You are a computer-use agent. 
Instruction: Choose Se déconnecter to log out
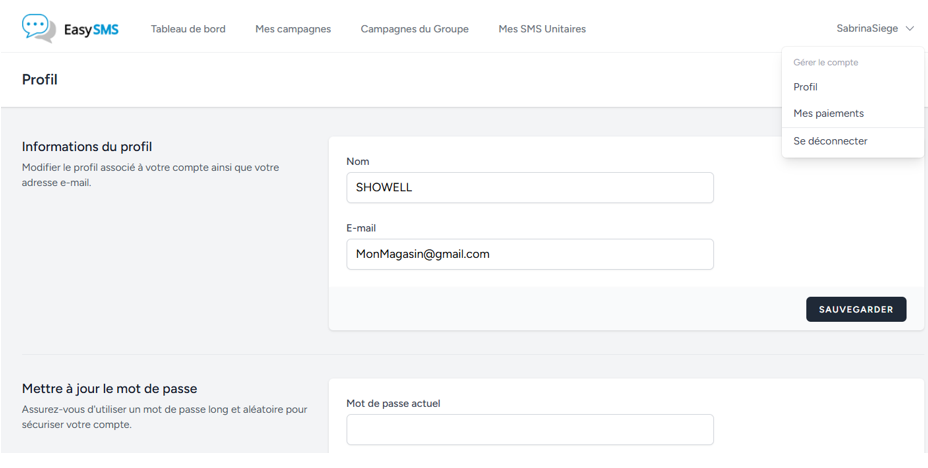pos(830,141)
